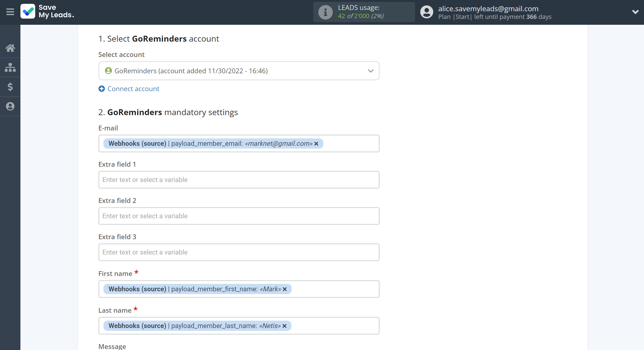Click the user avatar icon in header
Screen dimensions: 644x350
point(427,12)
